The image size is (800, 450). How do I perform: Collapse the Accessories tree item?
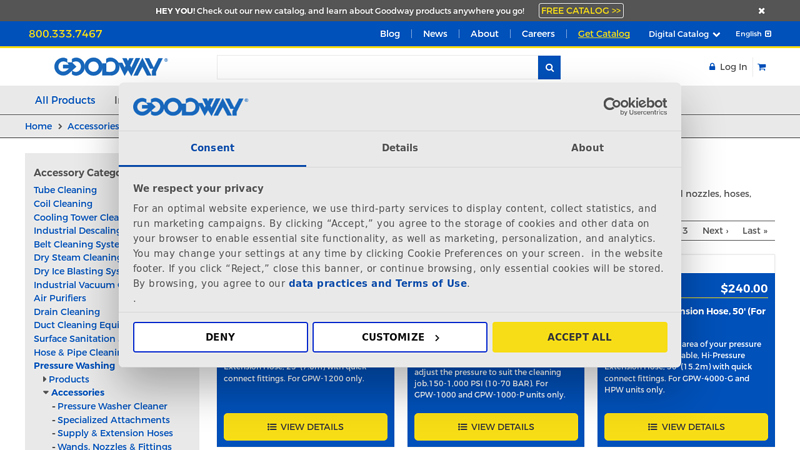tap(46, 392)
